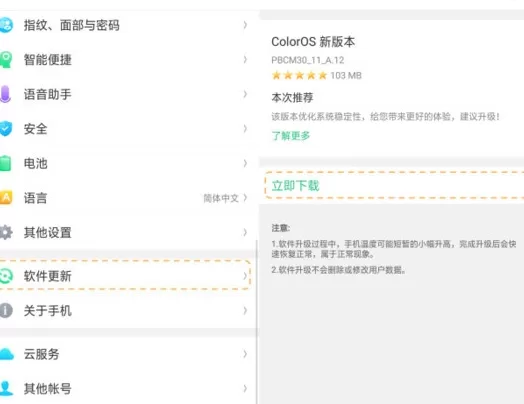Expand the chevron beside 云服务
The width and height of the screenshot is (524, 404).
245,354
